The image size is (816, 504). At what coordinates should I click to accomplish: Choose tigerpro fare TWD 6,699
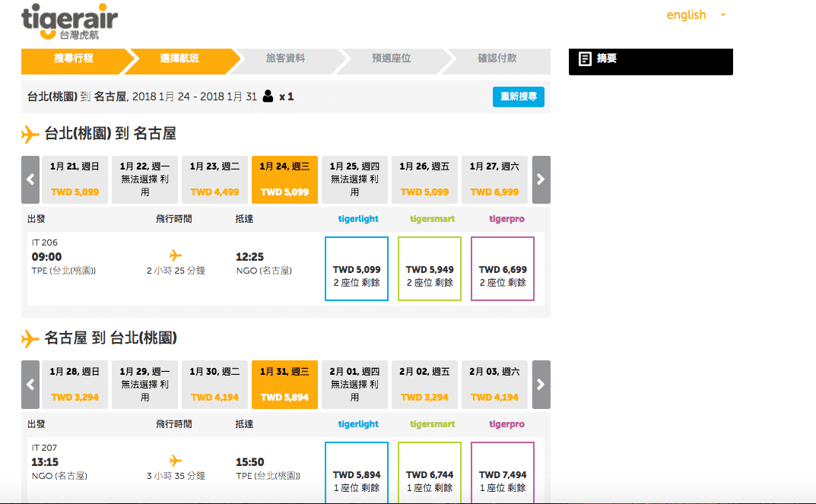503,268
